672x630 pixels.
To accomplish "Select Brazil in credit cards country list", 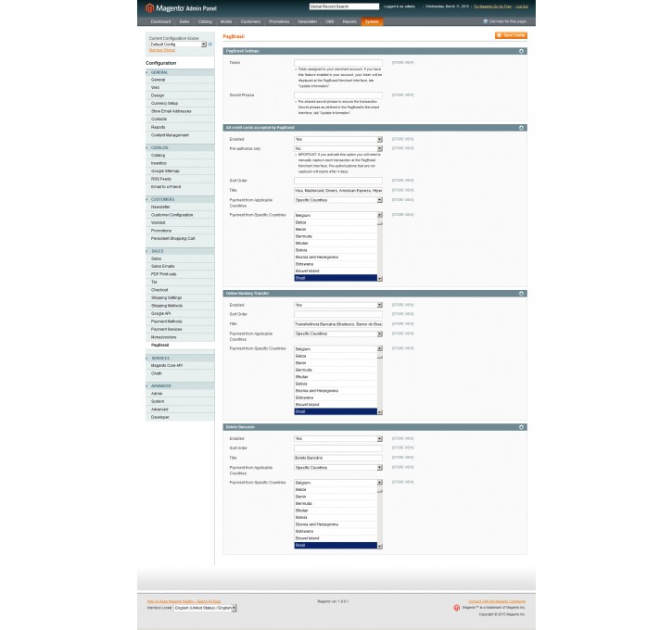I will point(336,278).
